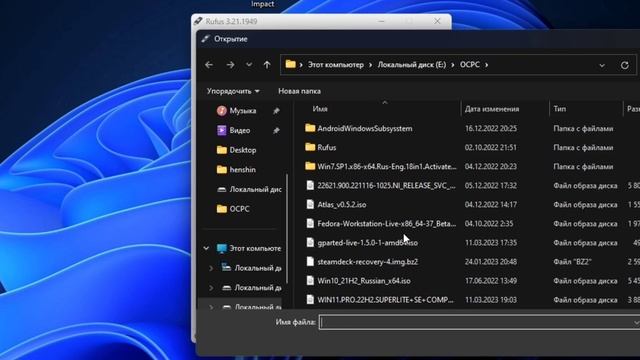Viewport: 640px width, 360px height.
Task: Close the Rufus window behind the dialog
Action: [437, 21]
